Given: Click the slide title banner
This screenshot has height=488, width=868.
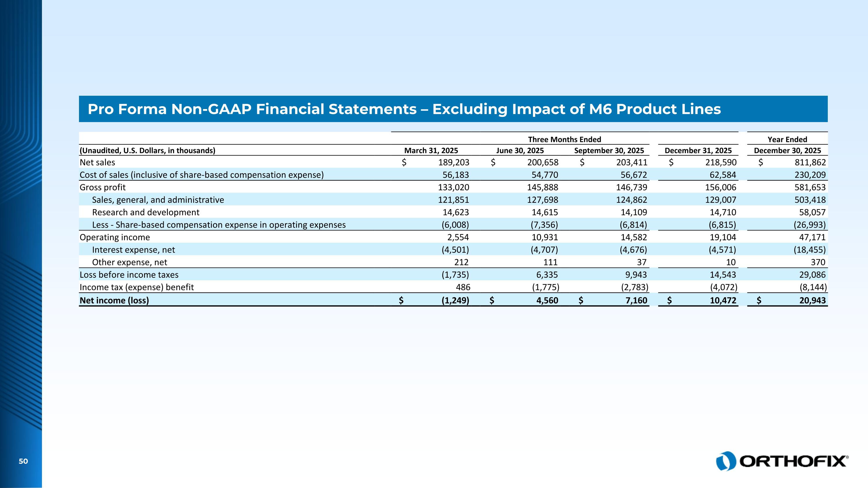Looking at the screenshot, I should (453, 109).
